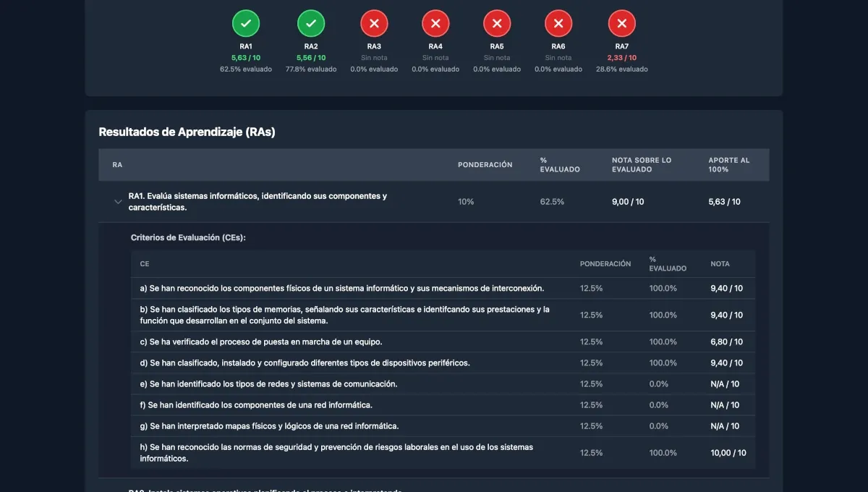Click the Criterios de Evaluación (CEs) label

[x=187, y=237]
